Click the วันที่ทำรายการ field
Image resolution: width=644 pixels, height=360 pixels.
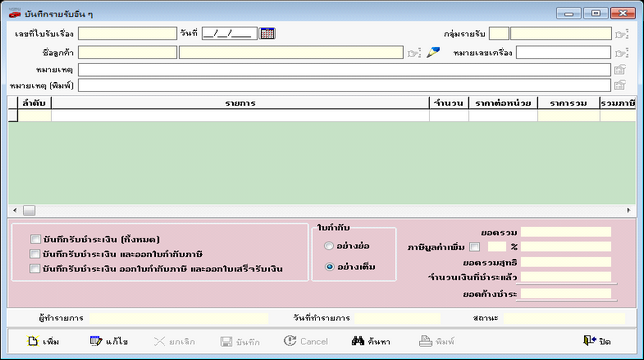(398, 318)
